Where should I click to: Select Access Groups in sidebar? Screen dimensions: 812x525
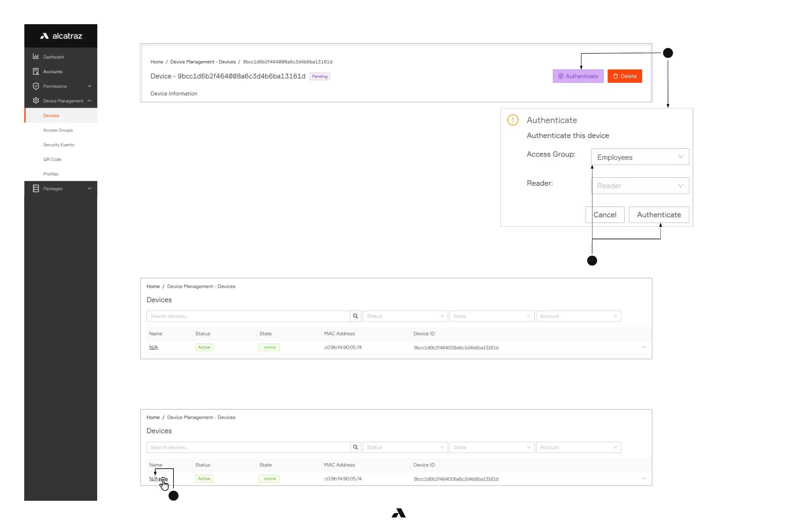pos(58,130)
